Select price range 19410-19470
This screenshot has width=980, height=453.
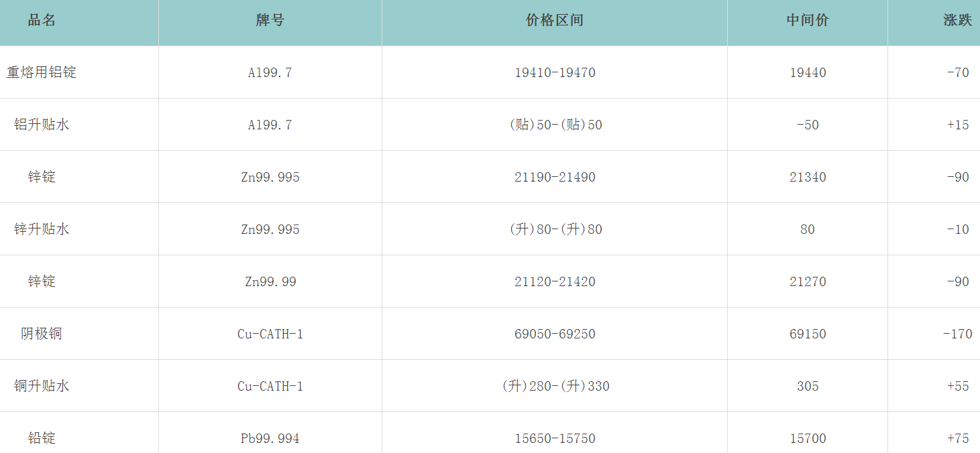[x=555, y=72]
